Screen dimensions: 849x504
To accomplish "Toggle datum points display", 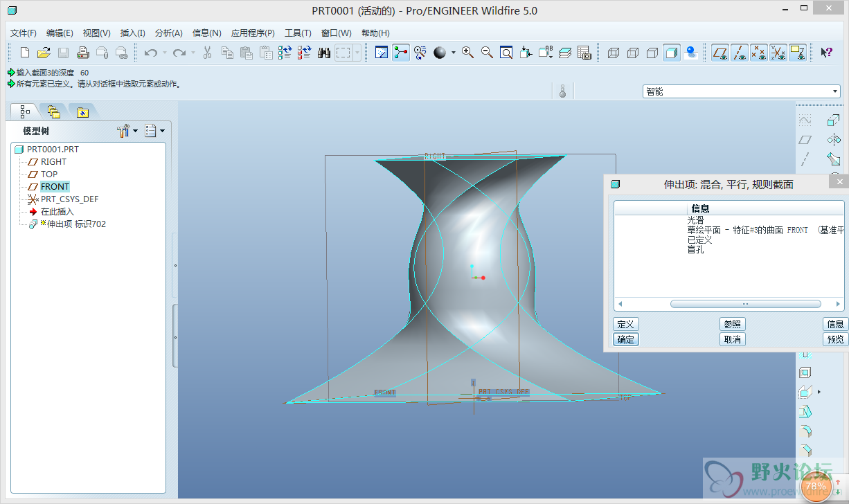I will coord(760,53).
